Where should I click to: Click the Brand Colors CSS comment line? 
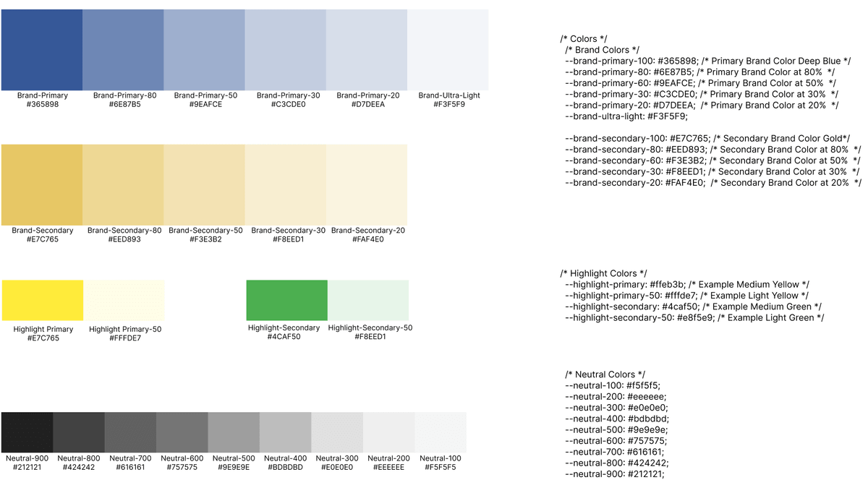(602, 50)
